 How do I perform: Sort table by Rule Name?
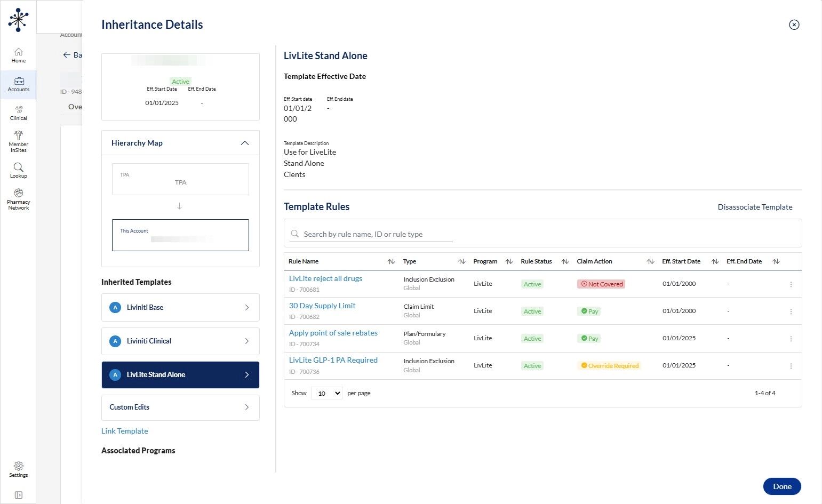(391, 261)
